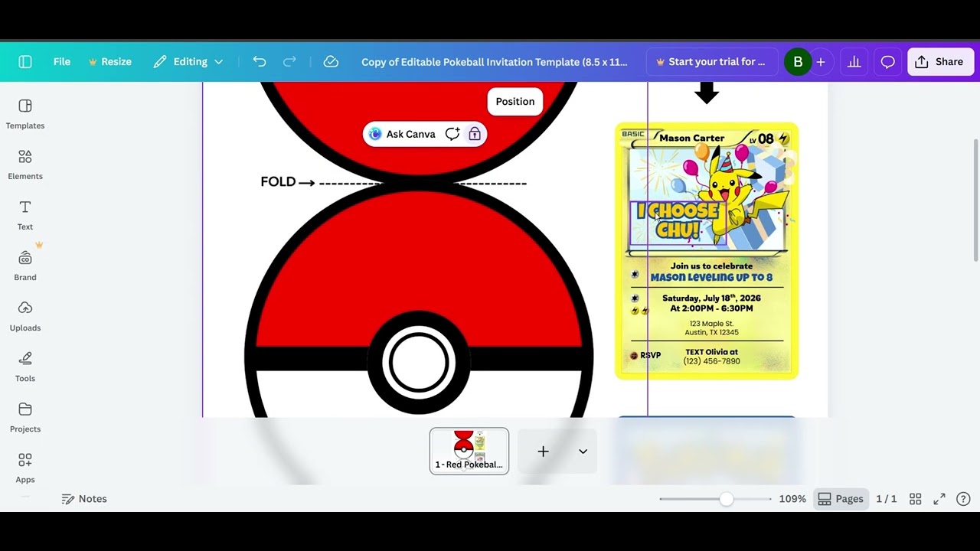The image size is (980, 551).
Task: Select page thumbnail 1 - Red Pokeball
Action: pos(469,451)
